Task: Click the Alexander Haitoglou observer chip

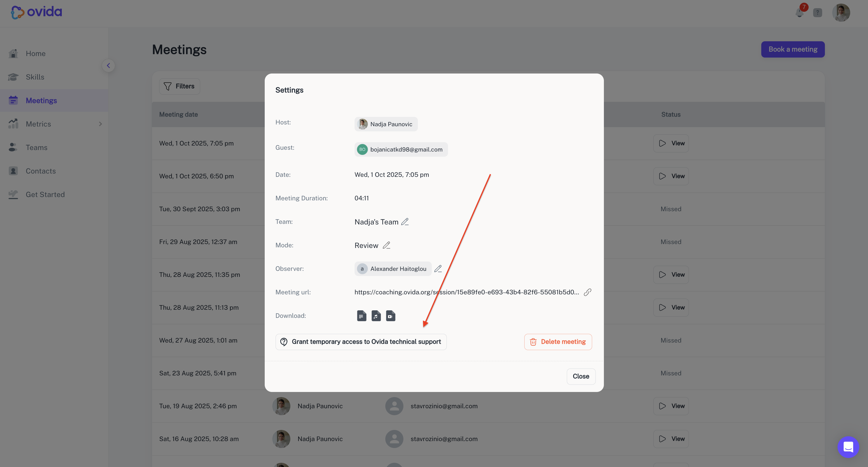Action: point(393,269)
